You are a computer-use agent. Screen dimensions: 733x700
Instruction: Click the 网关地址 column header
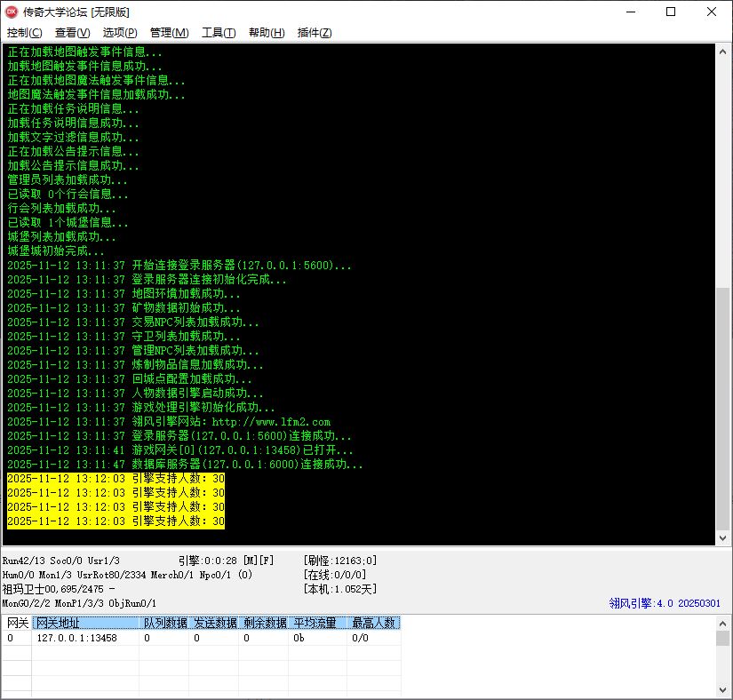point(85,623)
